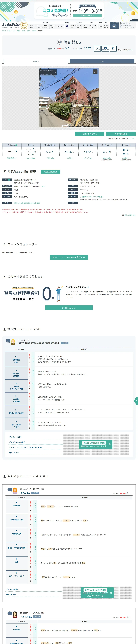
Task: Toggle Street View fullscreen mode
Action: pyautogui.click(x=95, y=71)
